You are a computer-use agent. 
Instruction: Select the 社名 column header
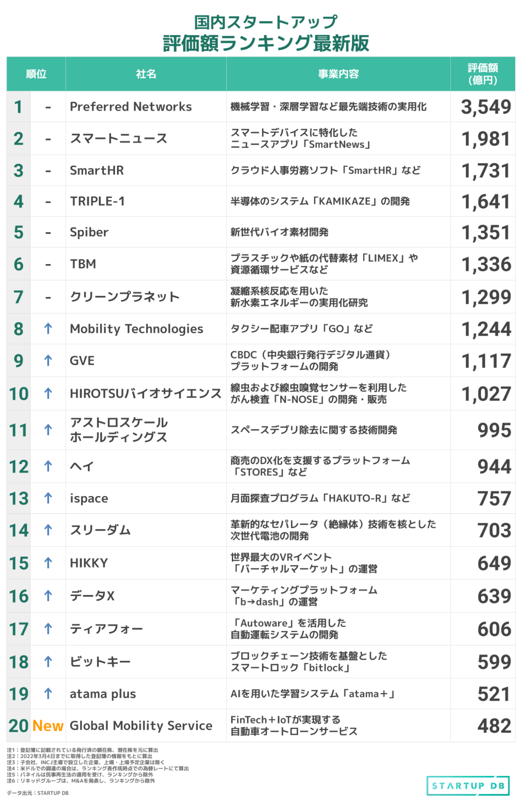pos(146,74)
